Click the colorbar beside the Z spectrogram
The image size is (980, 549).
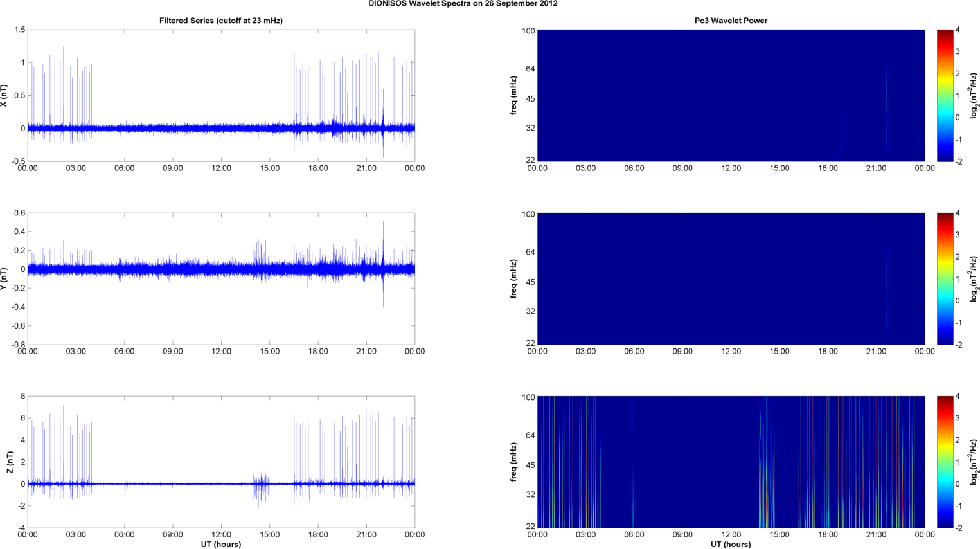point(945,462)
